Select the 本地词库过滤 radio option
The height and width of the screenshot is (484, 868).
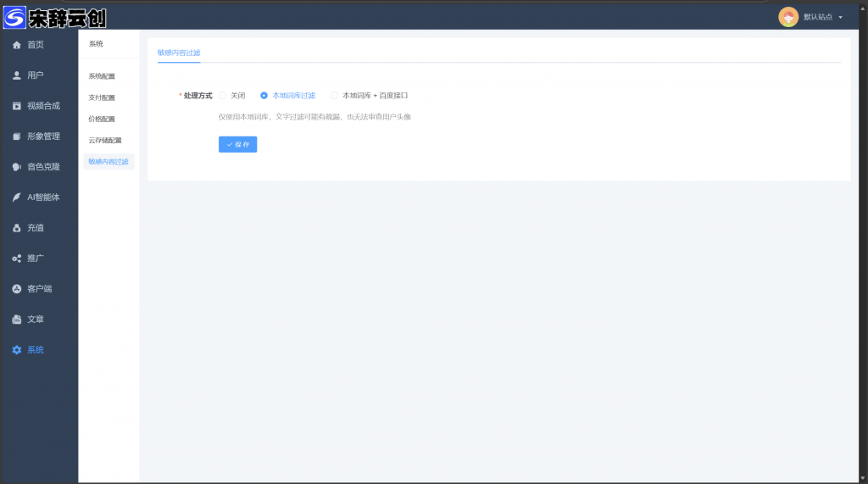point(264,96)
